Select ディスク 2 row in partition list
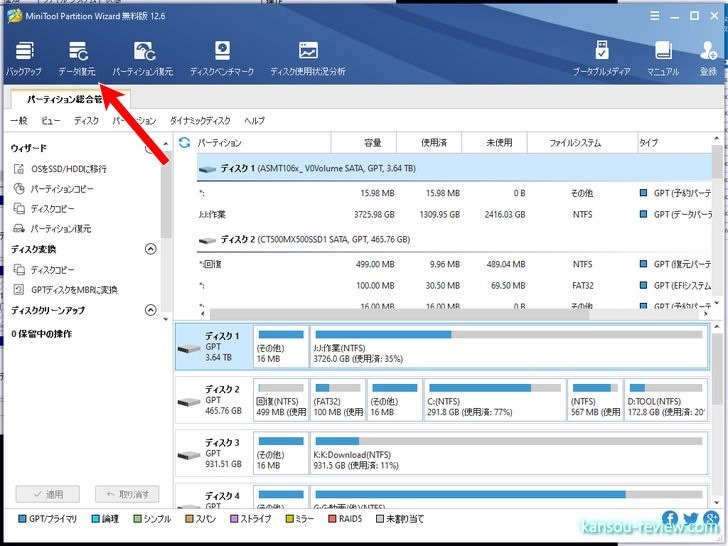This screenshot has width=728, height=546. click(x=454, y=240)
